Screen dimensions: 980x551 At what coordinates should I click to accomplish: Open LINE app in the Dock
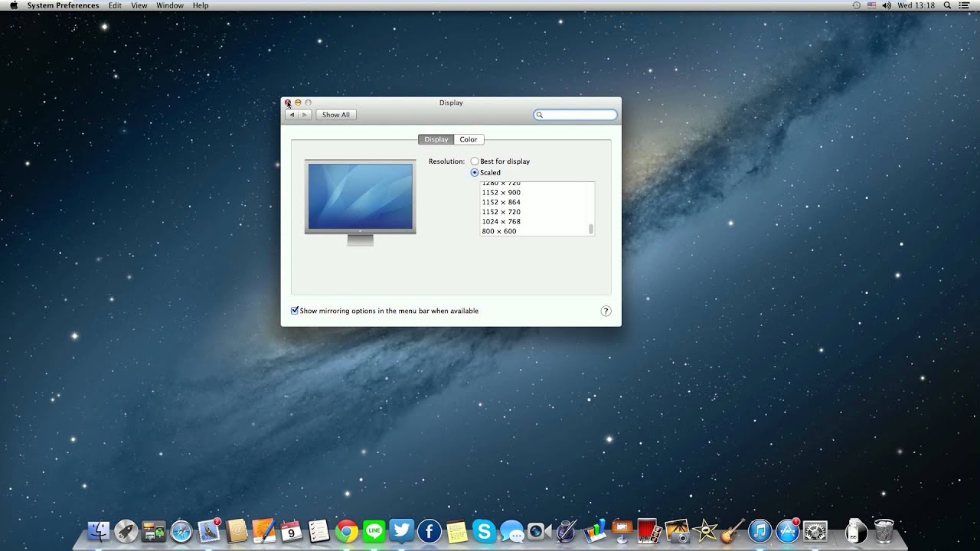pyautogui.click(x=374, y=530)
